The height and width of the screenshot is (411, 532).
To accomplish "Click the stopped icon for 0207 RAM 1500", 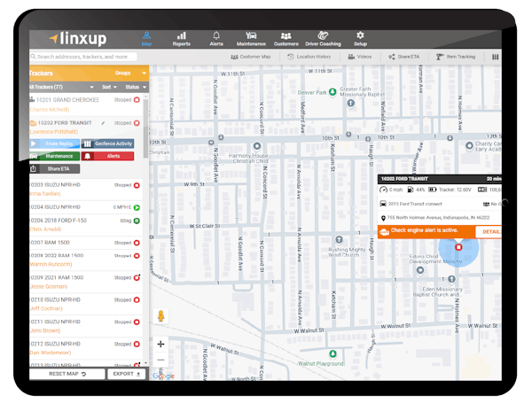I will [137, 243].
